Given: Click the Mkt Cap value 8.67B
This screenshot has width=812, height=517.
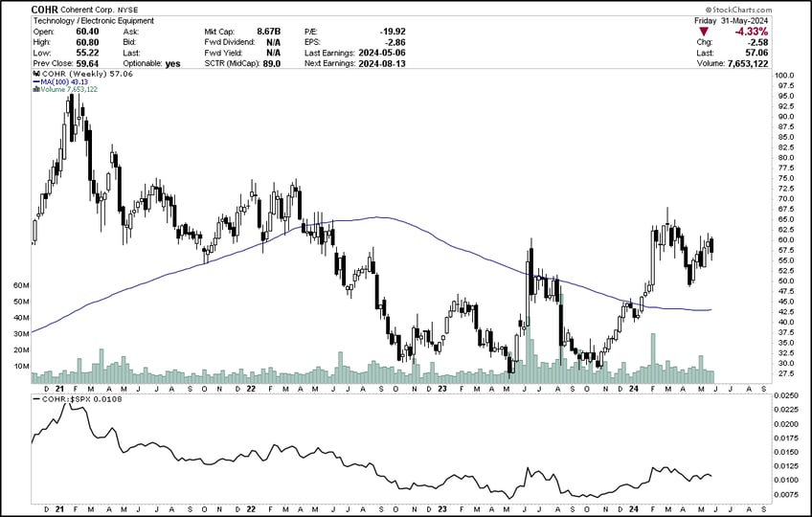Looking at the screenshot, I should click(x=268, y=32).
